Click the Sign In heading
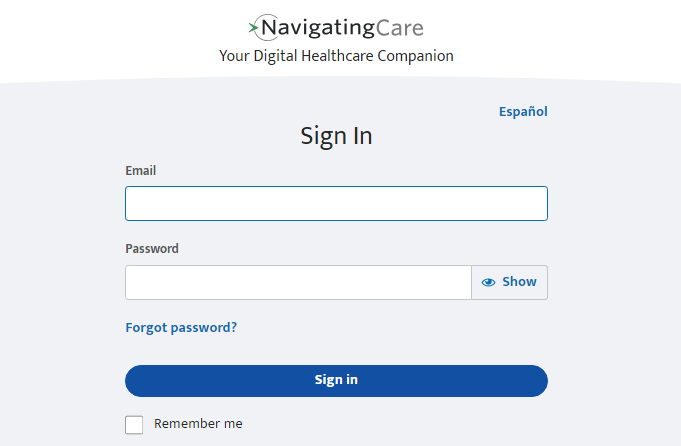Image resolution: width=681 pixels, height=446 pixels. pos(336,136)
